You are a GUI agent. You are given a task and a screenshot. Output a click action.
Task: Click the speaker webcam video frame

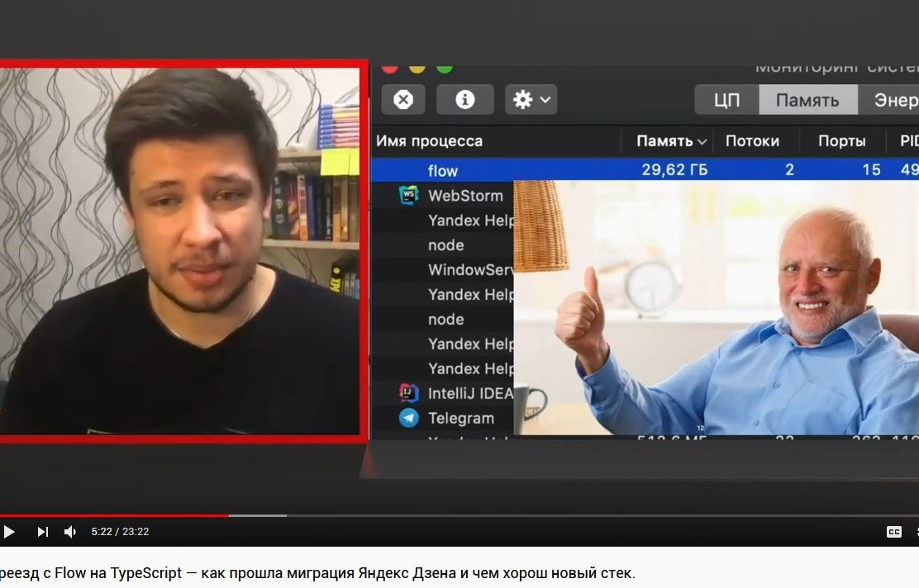pyautogui.click(x=179, y=251)
